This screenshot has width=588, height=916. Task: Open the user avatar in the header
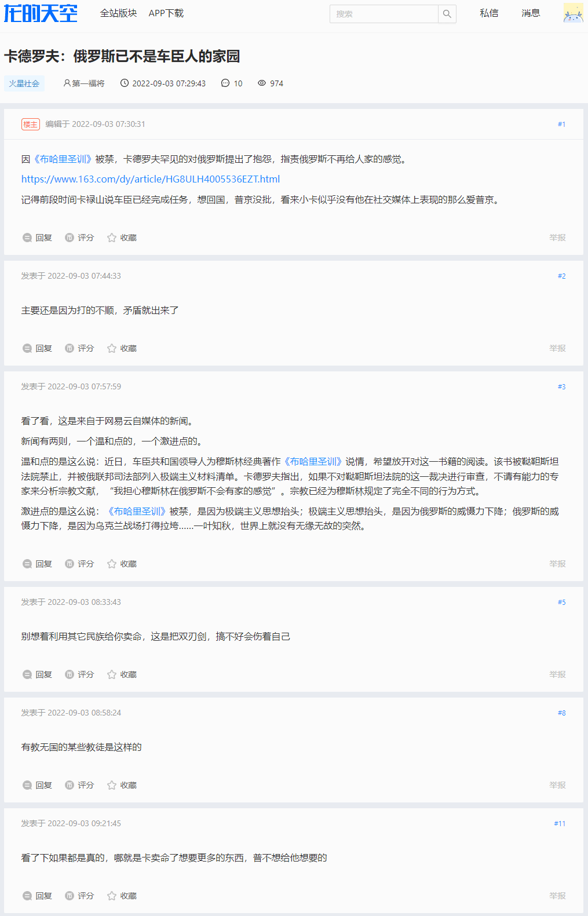[x=573, y=13]
